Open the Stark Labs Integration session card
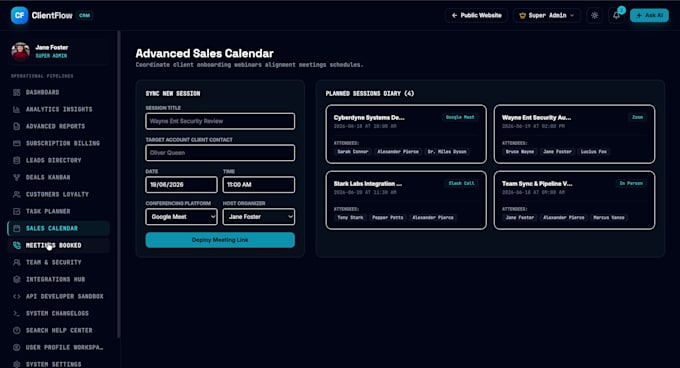This screenshot has width=680, height=368. [x=406, y=200]
